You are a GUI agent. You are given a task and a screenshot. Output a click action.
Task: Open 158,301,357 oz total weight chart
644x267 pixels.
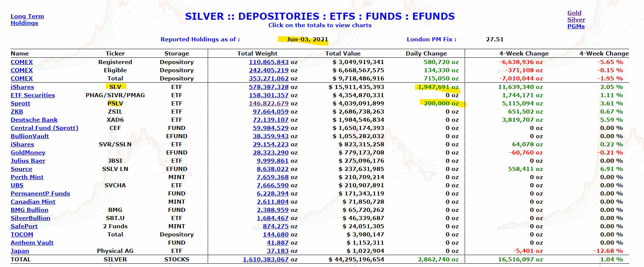[269, 95]
